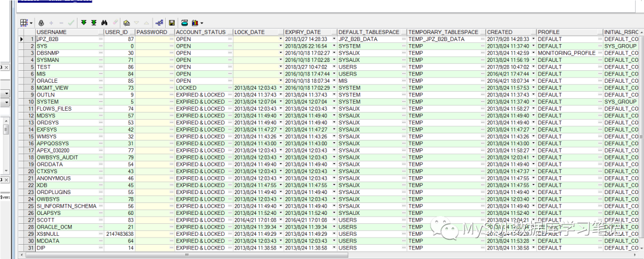Open LOCK_DATE dropdown in DIP row

[x=281, y=248]
